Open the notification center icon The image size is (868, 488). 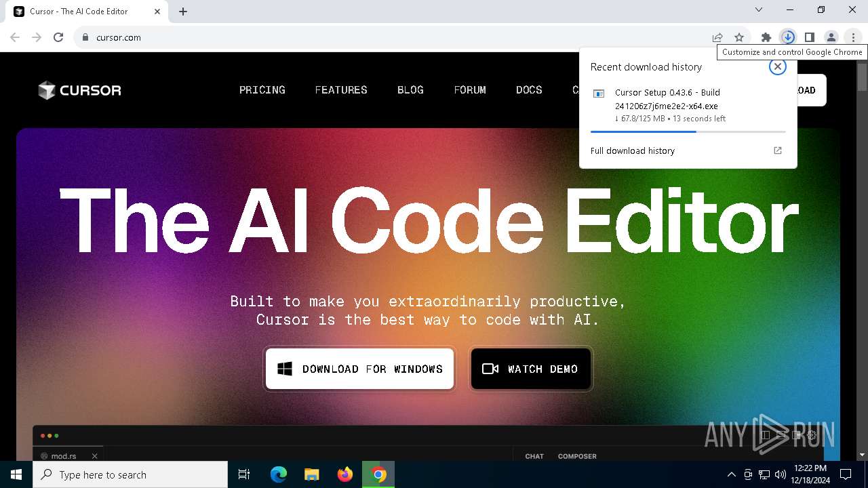(x=846, y=474)
